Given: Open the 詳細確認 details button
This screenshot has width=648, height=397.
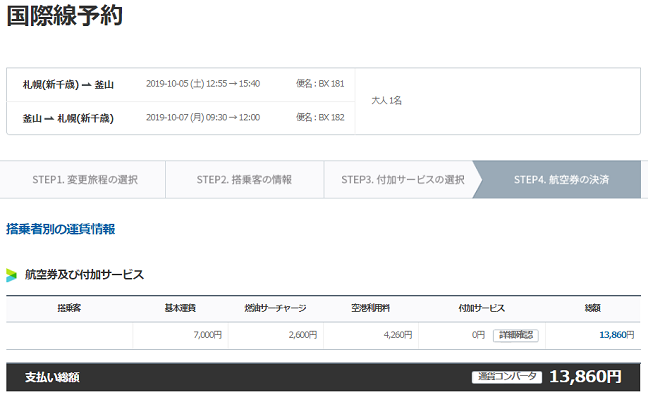Looking at the screenshot, I should [515, 335].
